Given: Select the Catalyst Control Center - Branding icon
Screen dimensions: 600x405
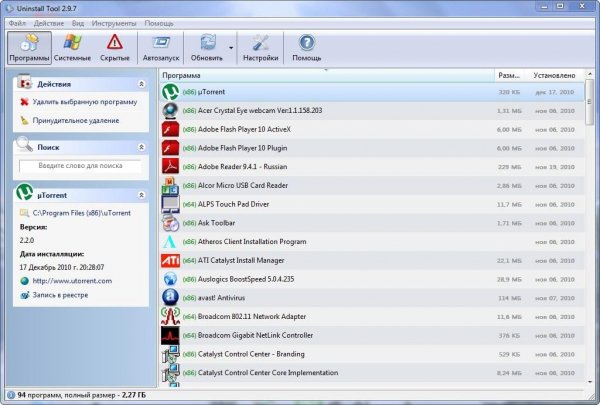Looking at the screenshot, I should (x=170, y=354).
